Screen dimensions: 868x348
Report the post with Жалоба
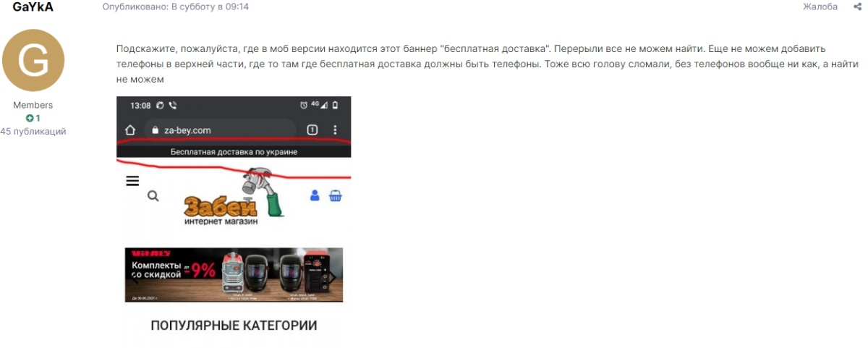click(820, 7)
